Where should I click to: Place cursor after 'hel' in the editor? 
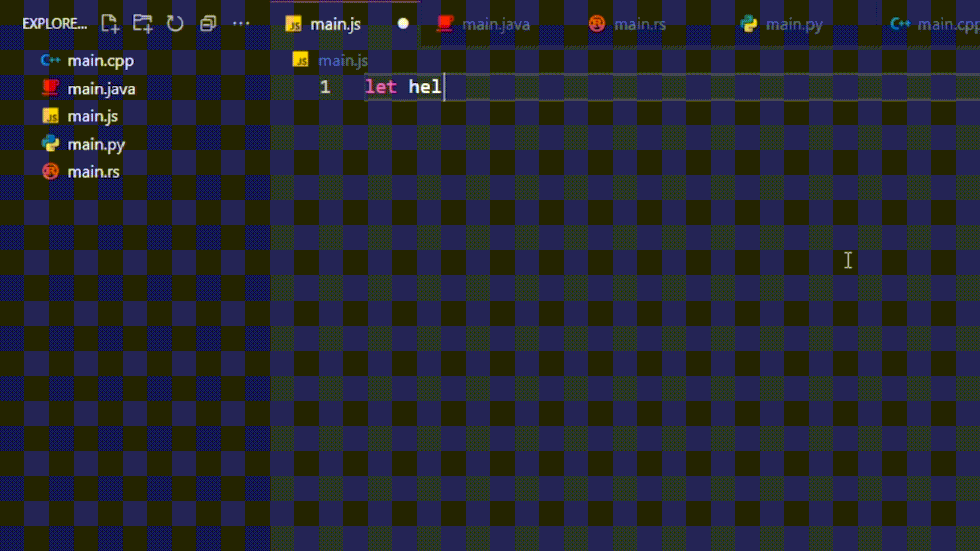point(443,87)
